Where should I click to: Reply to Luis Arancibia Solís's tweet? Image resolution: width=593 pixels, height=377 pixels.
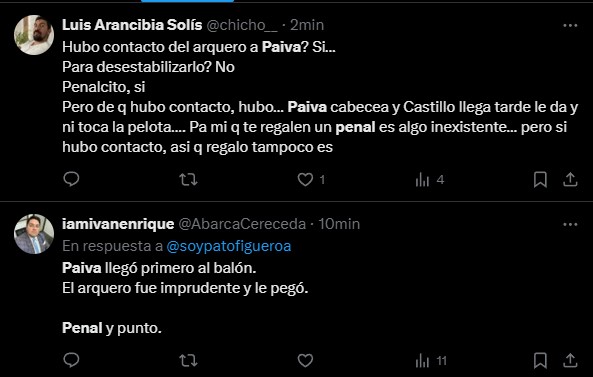click(71, 179)
